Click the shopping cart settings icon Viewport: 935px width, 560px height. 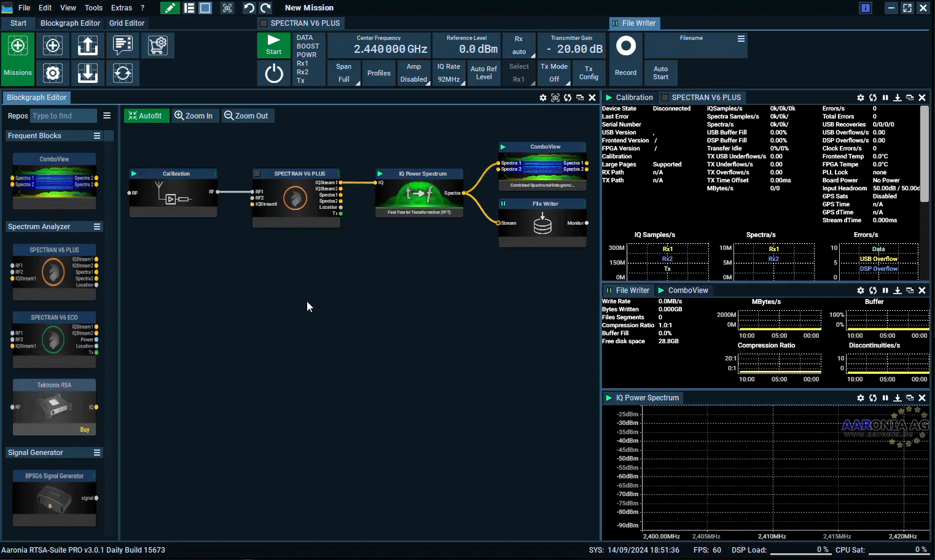pos(158,46)
